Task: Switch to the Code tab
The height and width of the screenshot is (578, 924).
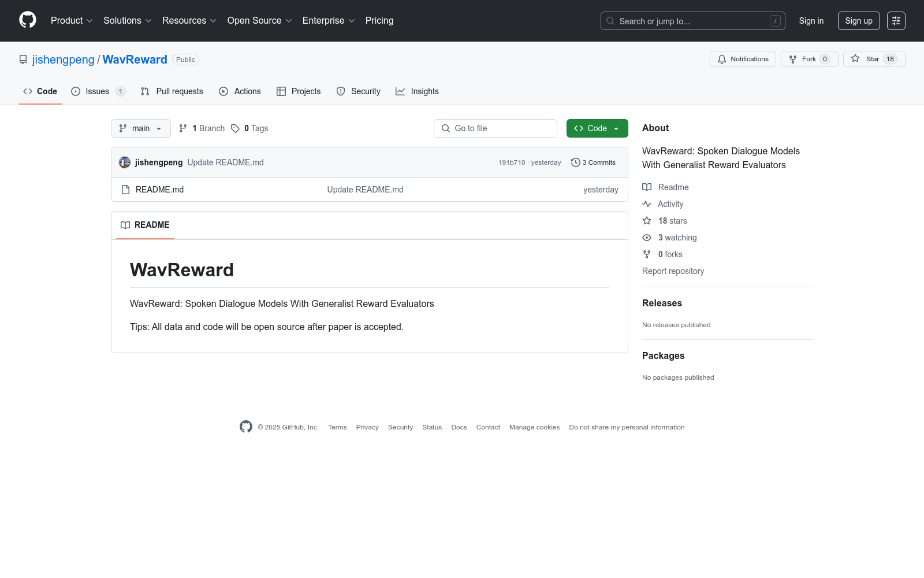Action: click(x=40, y=91)
